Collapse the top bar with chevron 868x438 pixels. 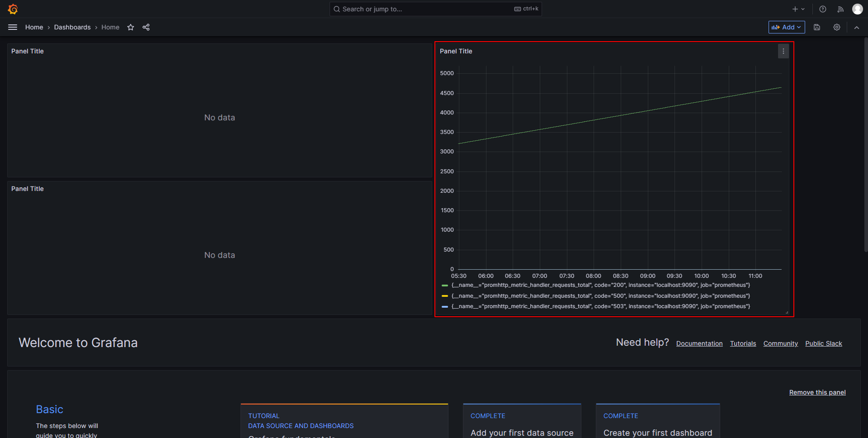coord(857,27)
